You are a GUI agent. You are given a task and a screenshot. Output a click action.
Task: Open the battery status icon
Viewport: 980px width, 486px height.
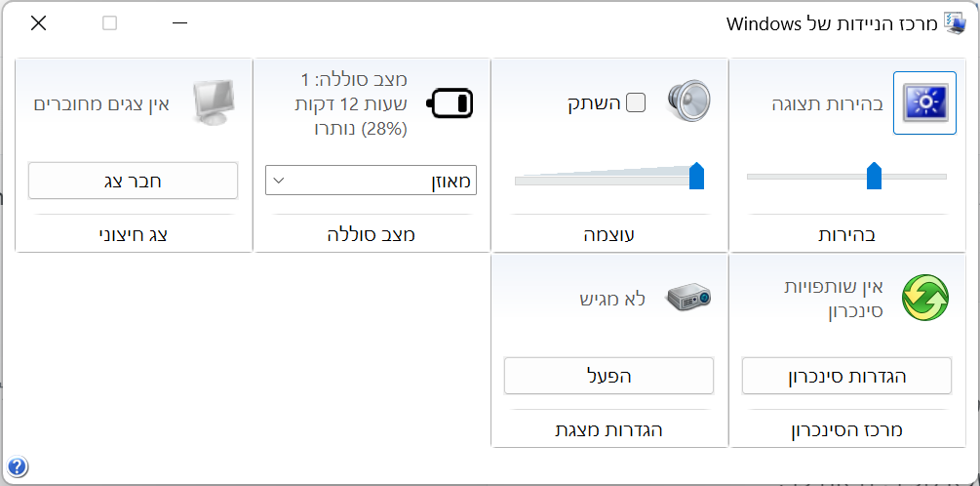pos(450,103)
